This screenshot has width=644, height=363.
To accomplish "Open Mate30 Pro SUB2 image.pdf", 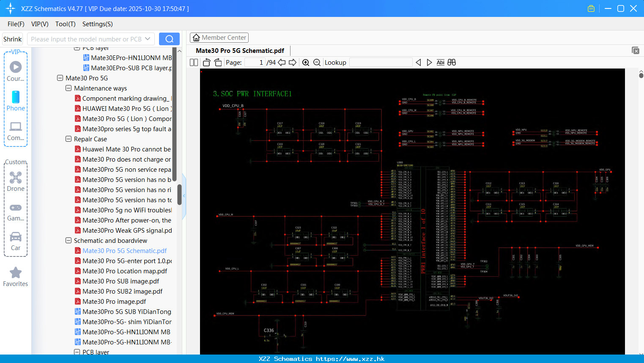I will (119, 291).
